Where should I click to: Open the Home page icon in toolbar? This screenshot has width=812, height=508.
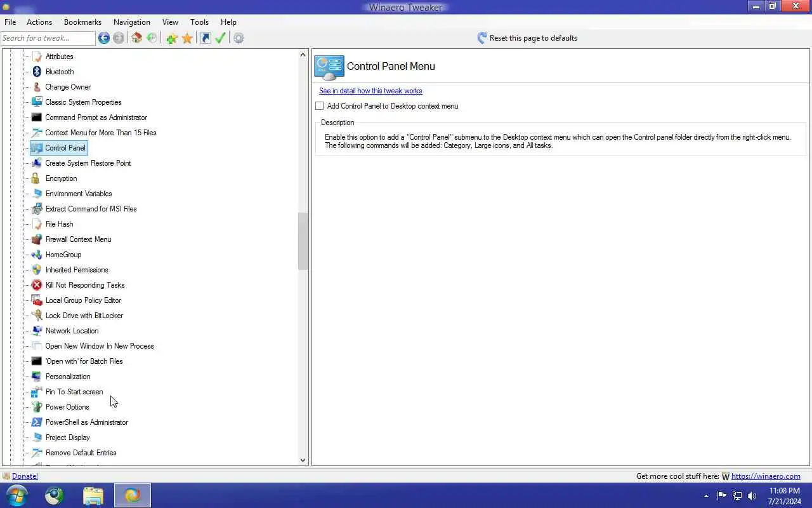pos(136,38)
